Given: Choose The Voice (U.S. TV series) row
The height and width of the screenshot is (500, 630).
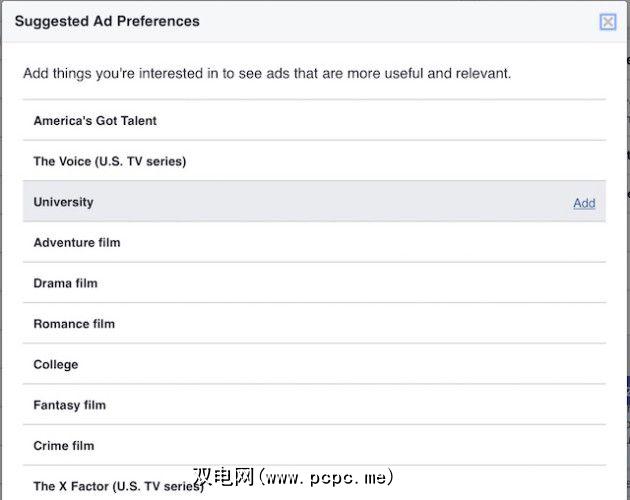Looking at the screenshot, I should click(110, 161).
